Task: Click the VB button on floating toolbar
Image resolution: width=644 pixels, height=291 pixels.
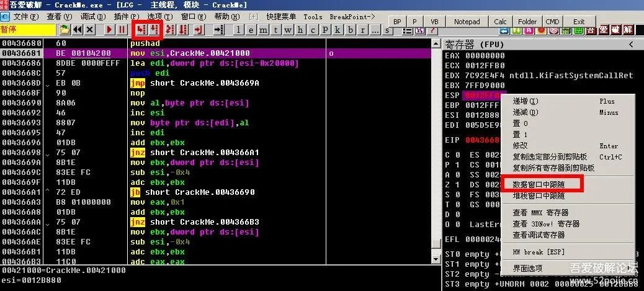Action: 434,21
